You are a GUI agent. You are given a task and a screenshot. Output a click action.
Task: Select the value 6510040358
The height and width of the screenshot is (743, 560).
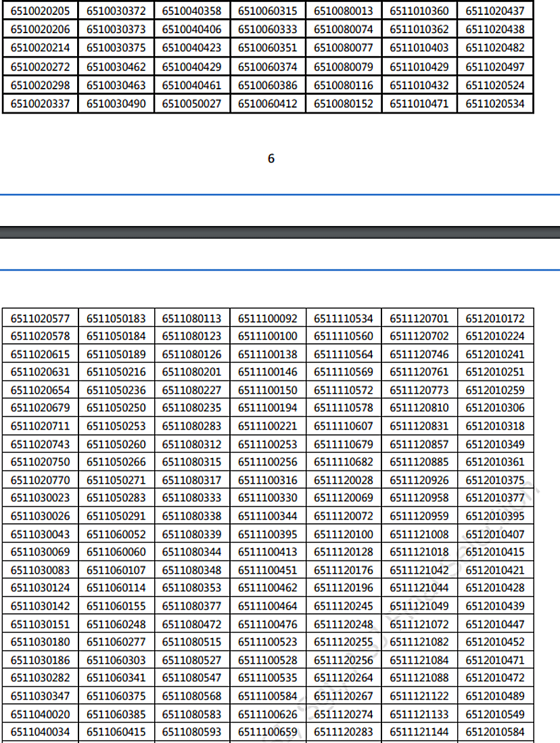pos(192,10)
